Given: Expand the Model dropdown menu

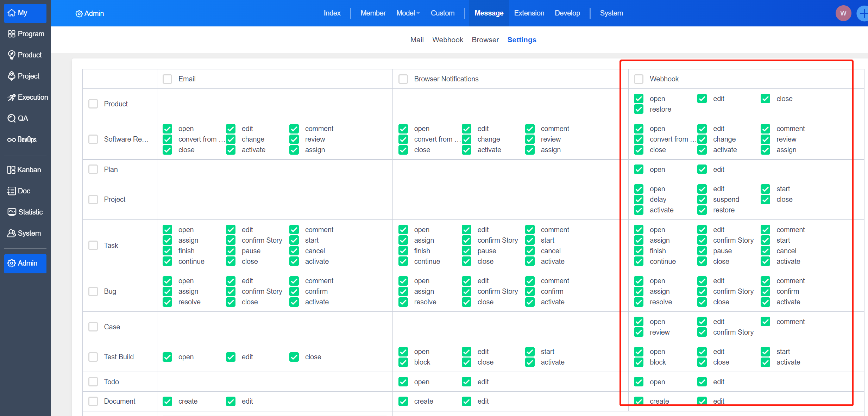Looking at the screenshot, I should coord(408,13).
